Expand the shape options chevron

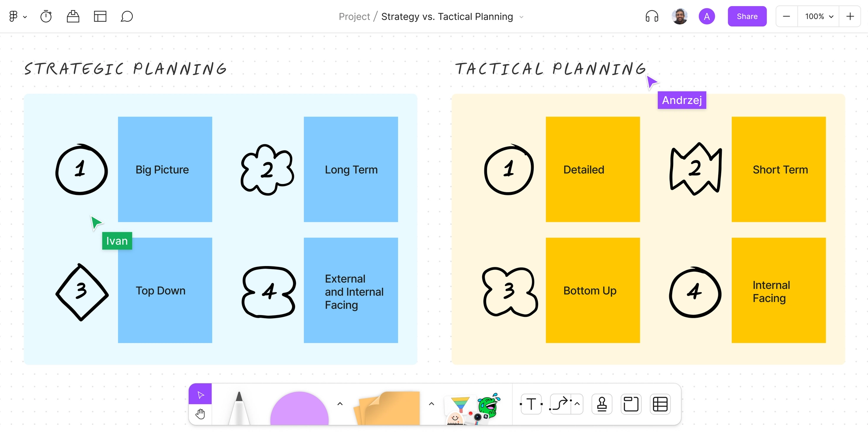click(340, 404)
